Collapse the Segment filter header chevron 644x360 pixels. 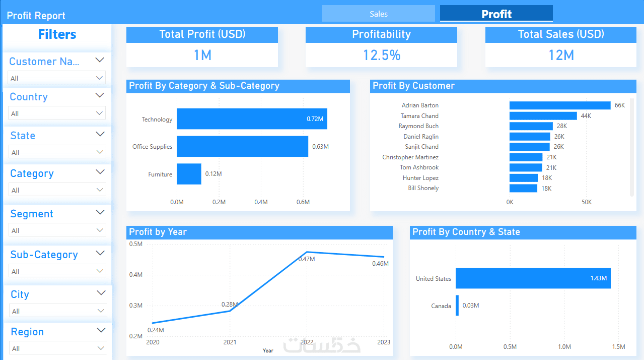(x=100, y=212)
